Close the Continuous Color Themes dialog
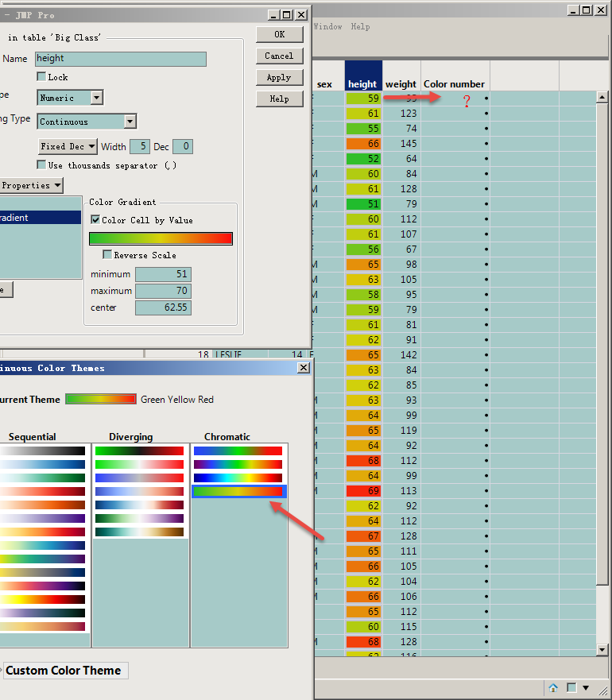 [303, 368]
